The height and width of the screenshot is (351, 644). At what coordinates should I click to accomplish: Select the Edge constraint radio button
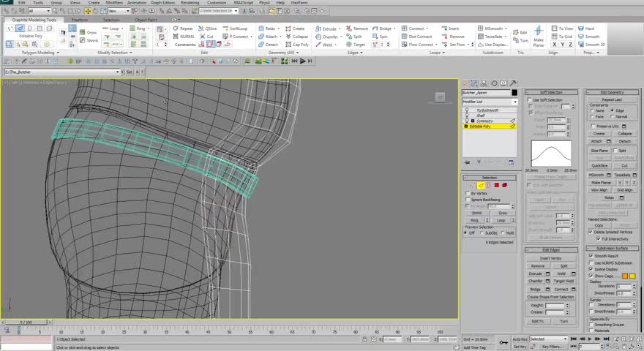tap(613, 110)
